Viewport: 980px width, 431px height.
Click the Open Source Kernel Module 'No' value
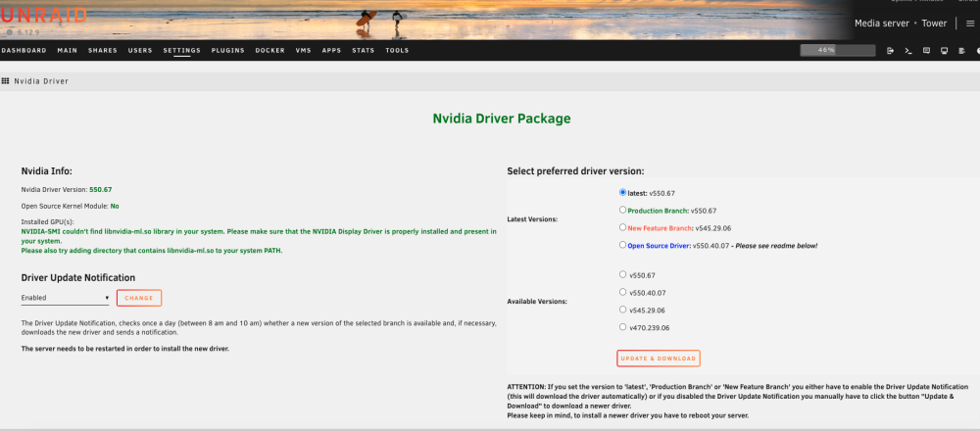coord(115,206)
